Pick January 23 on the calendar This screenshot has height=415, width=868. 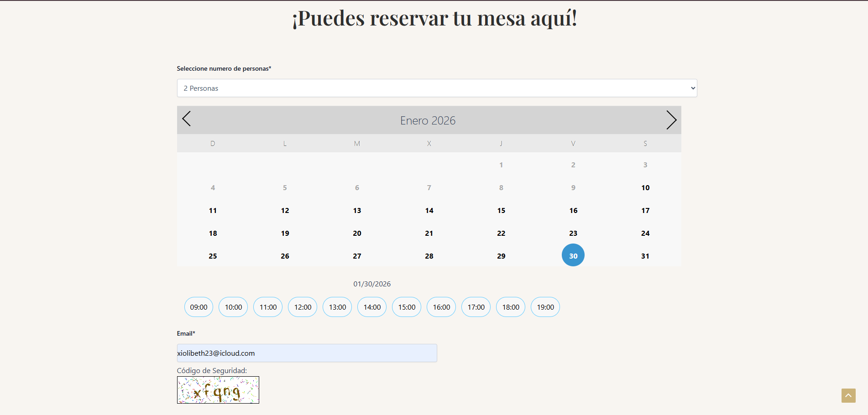[x=573, y=233]
